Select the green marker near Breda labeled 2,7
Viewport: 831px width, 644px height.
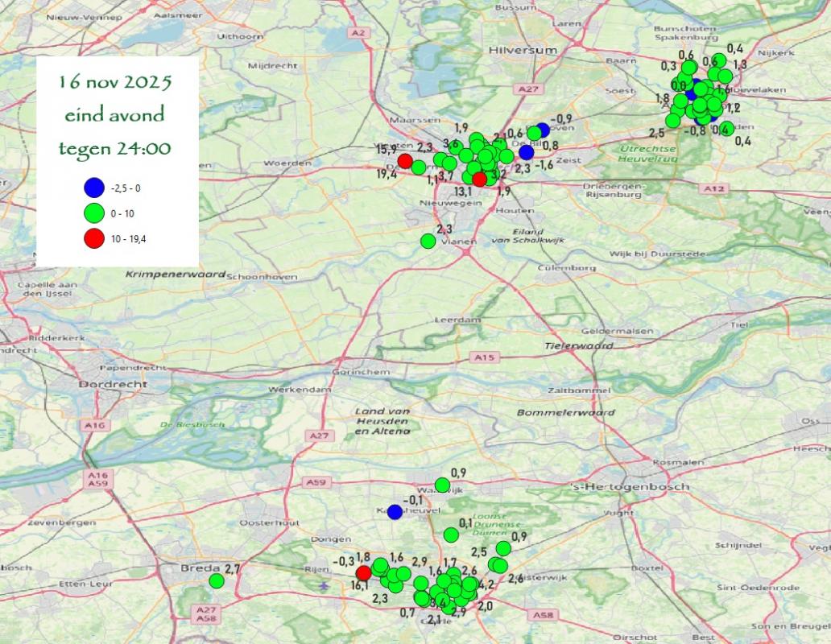pos(216,580)
